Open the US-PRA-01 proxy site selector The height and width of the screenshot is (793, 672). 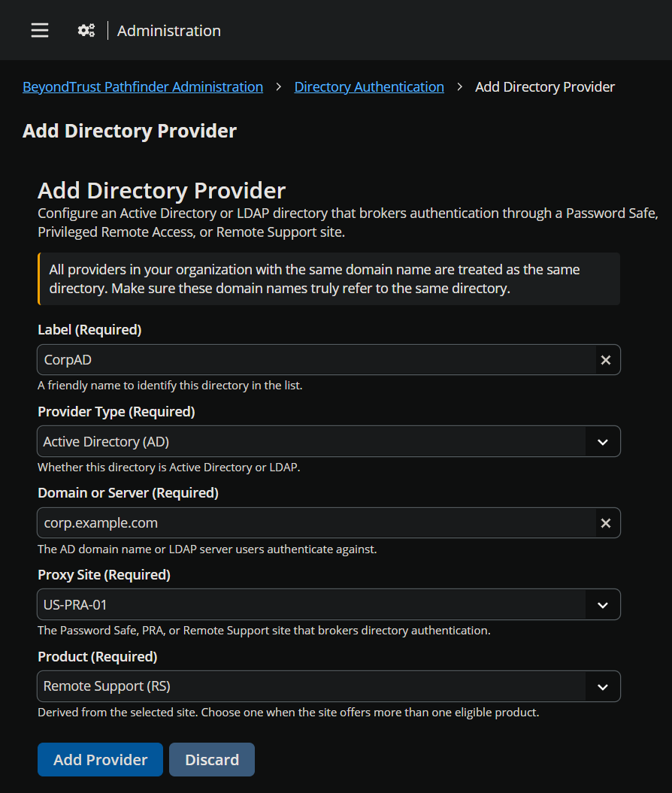click(328, 604)
